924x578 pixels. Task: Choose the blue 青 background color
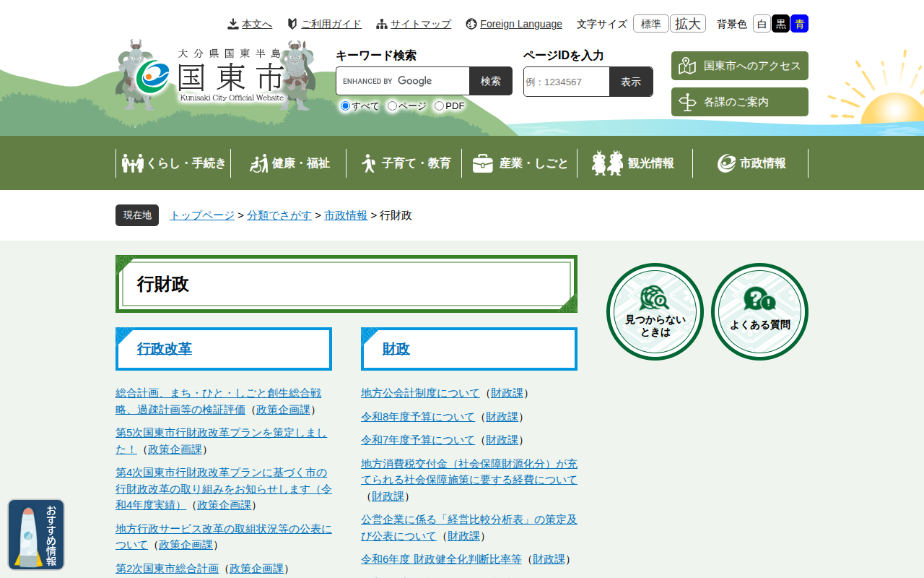pyautogui.click(x=799, y=24)
